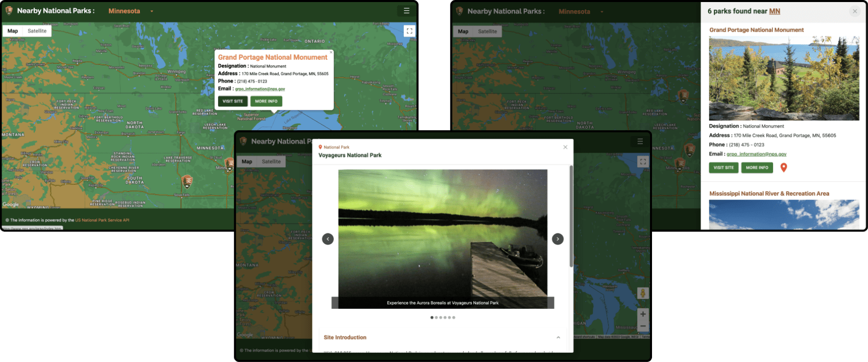Select Map view in sidebar window
The image size is (868, 362).
point(463,31)
